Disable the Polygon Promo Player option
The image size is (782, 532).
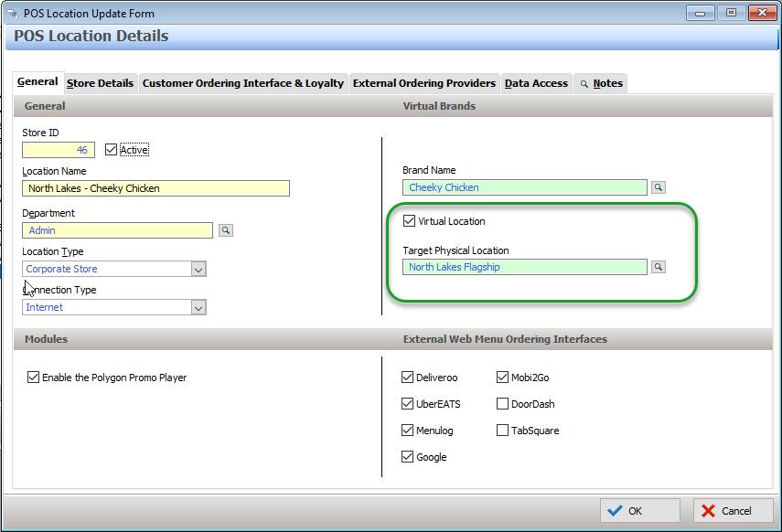point(34,378)
